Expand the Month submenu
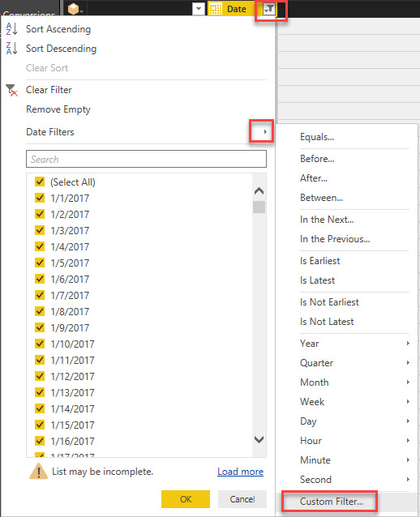The image size is (420, 517). point(408,382)
